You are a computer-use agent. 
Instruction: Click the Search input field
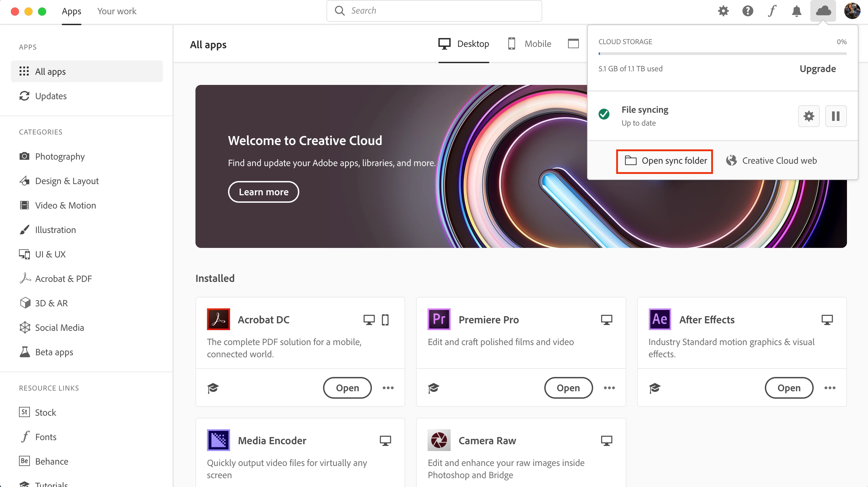(x=434, y=11)
